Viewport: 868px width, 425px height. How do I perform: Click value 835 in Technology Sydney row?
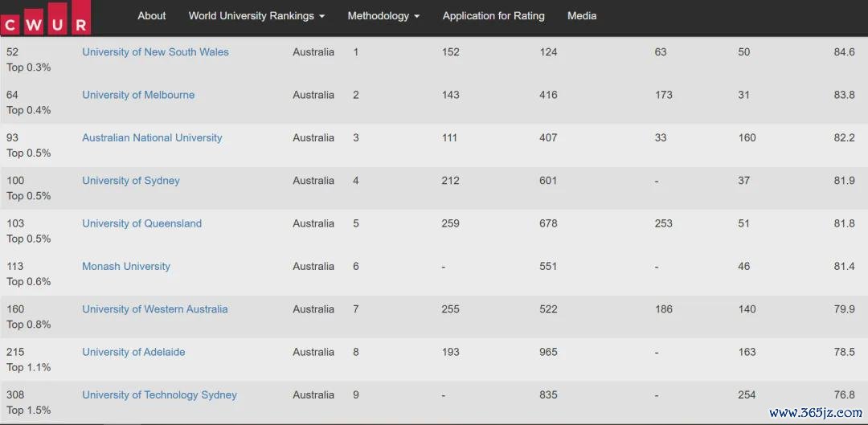point(549,395)
